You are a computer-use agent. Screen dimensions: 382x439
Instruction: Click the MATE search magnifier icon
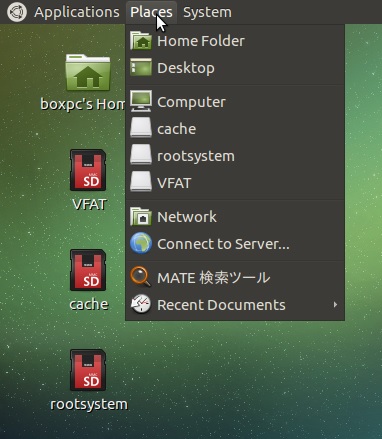pyautogui.click(x=141, y=277)
